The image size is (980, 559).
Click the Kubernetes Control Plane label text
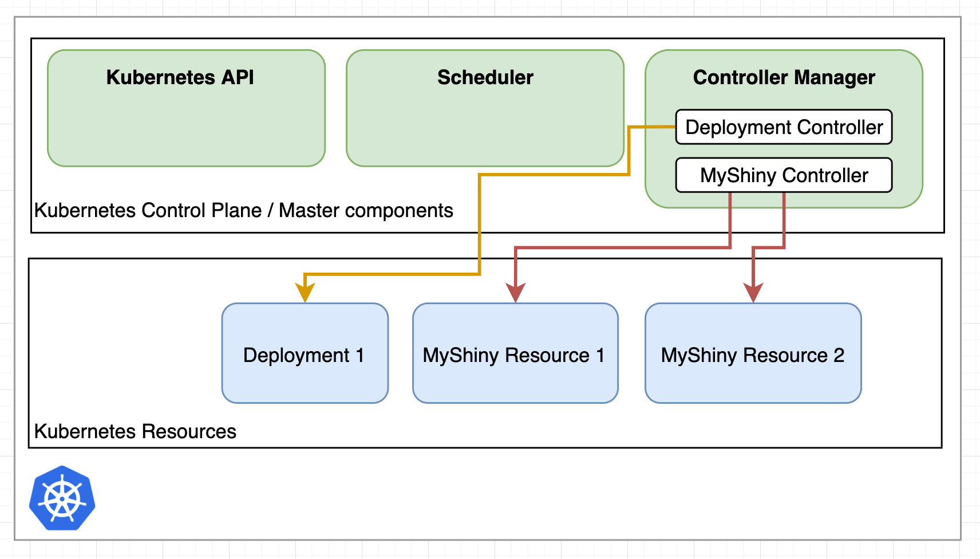tap(243, 211)
